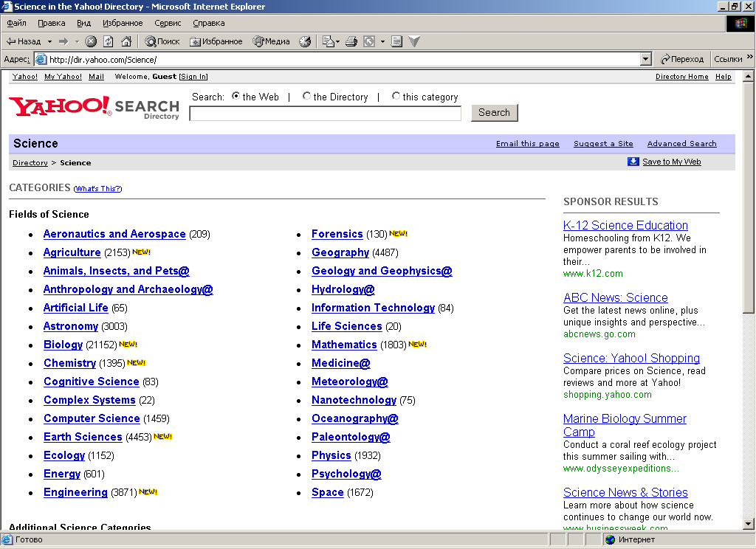756x549 pixels.
Task: Refresh the page using the Refresh icon
Action: coord(109,41)
